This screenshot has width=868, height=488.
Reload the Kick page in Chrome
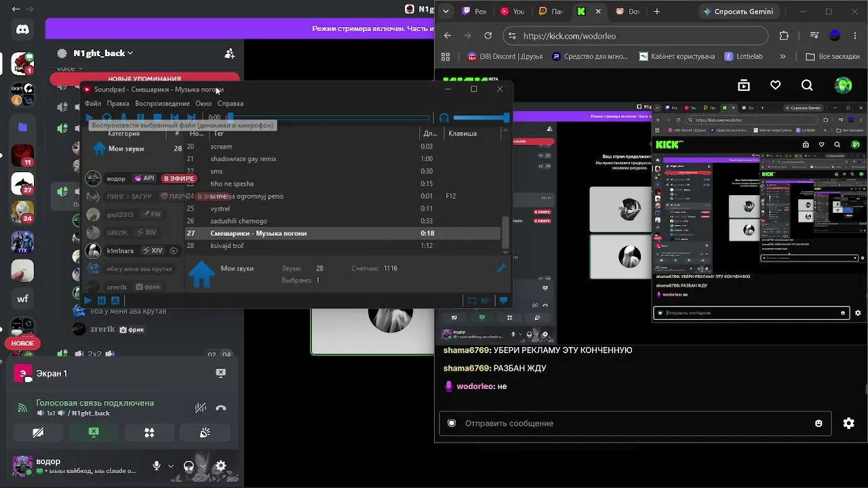[x=488, y=36]
